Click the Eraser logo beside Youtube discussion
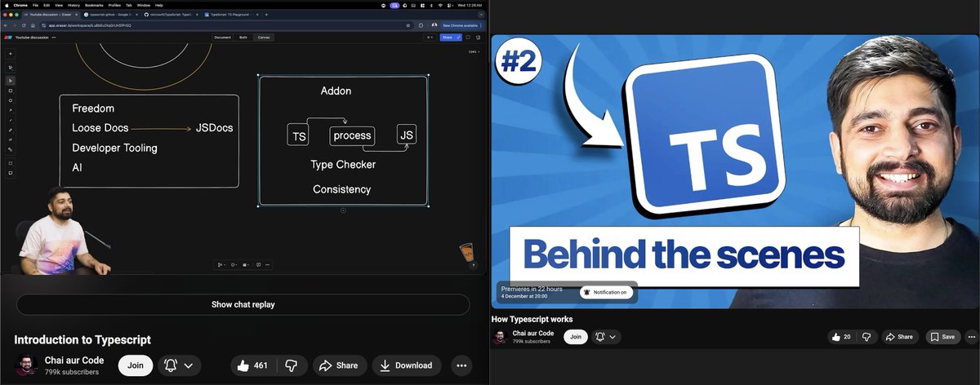 coord(9,38)
